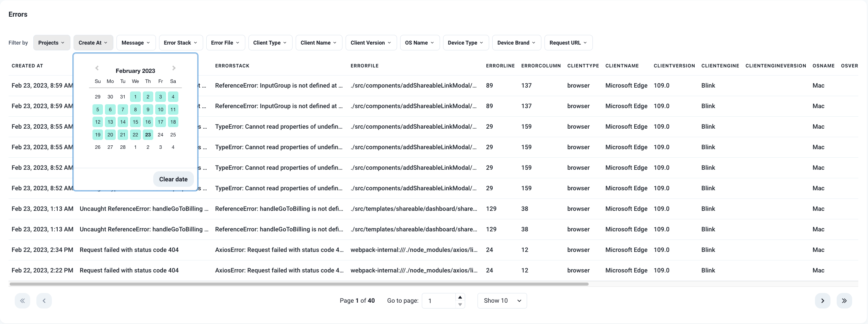Go to next results page
This screenshot has height=324, width=868.
[x=823, y=301]
